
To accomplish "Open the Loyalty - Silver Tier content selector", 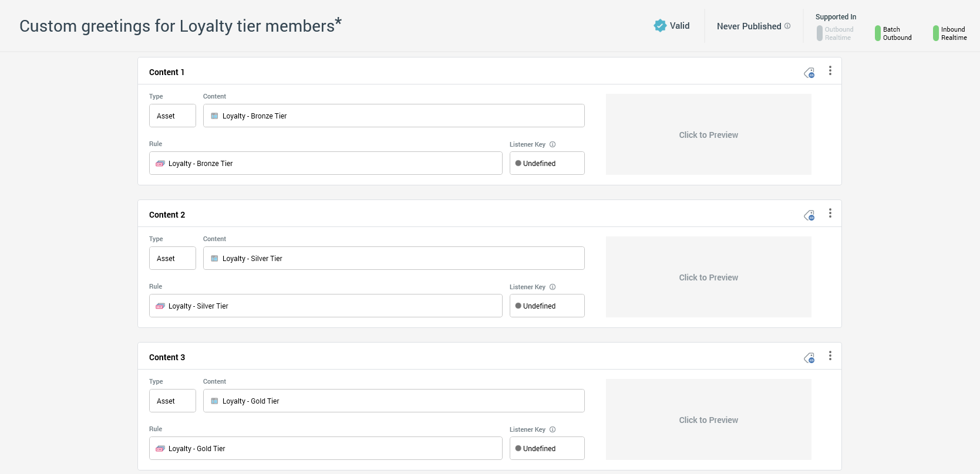I will pyautogui.click(x=393, y=259).
